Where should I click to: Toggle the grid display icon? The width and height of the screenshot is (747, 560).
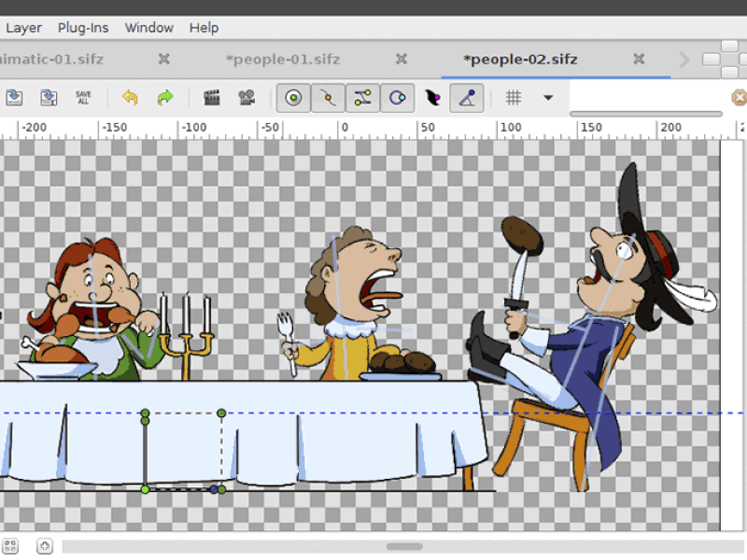(514, 98)
